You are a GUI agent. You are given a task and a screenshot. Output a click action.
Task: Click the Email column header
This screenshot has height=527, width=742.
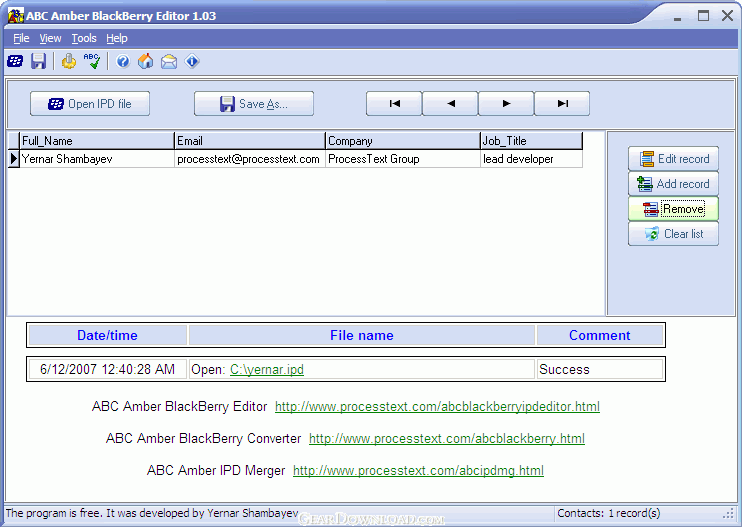[250, 141]
